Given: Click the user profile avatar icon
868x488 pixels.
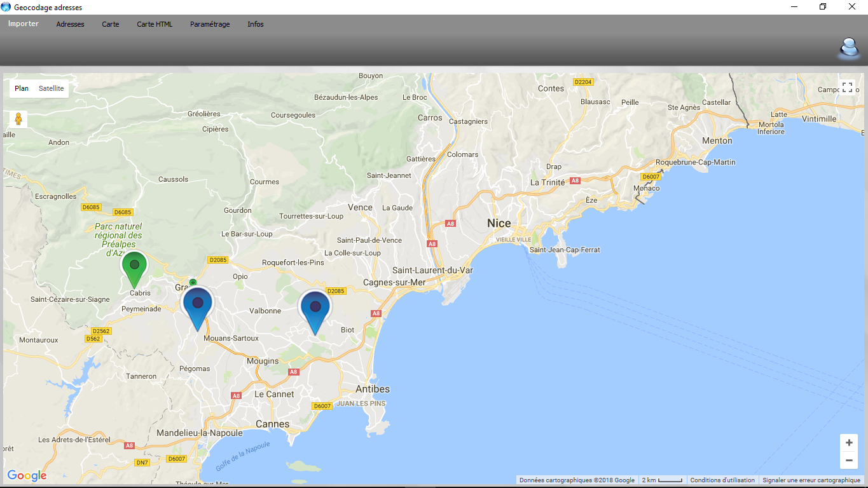Looking at the screenshot, I should click(x=849, y=48).
